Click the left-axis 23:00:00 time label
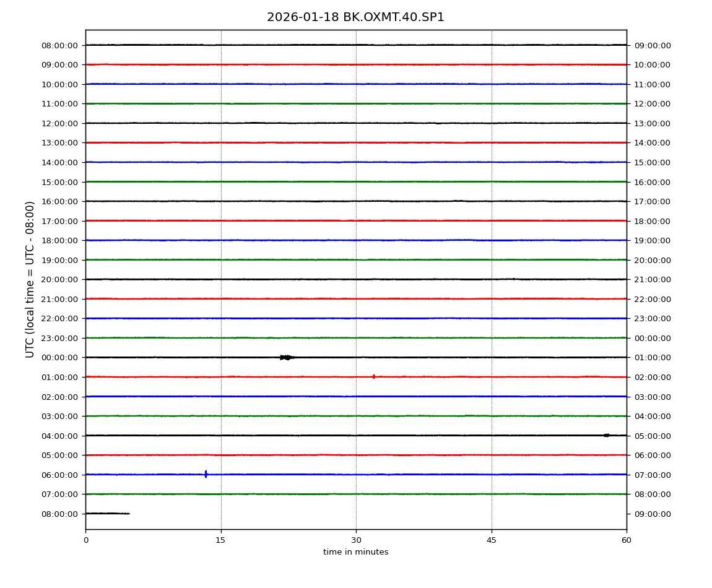This screenshot has height=588, width=712. (x=60, y=338)
